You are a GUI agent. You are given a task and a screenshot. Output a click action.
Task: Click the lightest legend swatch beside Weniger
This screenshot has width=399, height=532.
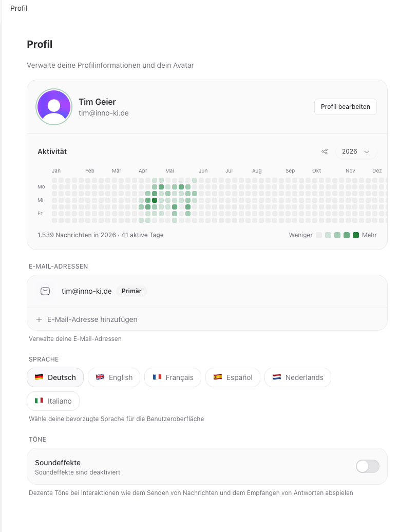tap(319, 235)
